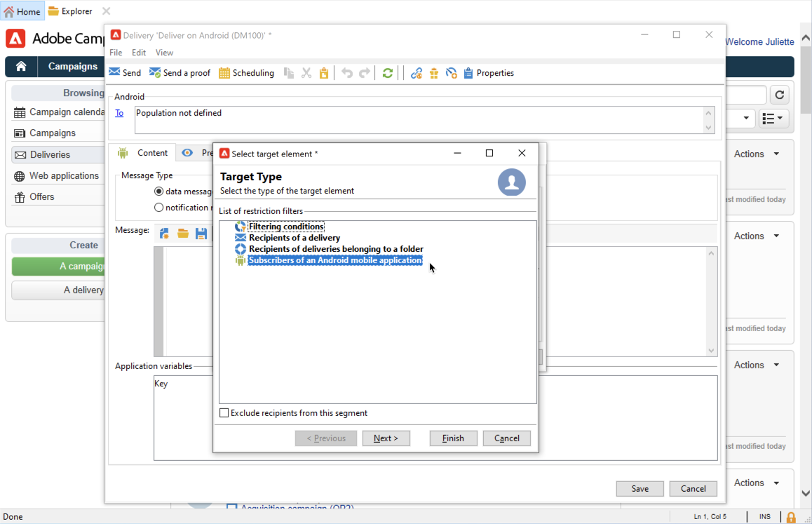Open the dropdown arrow left of list view button

click(745, 119)
